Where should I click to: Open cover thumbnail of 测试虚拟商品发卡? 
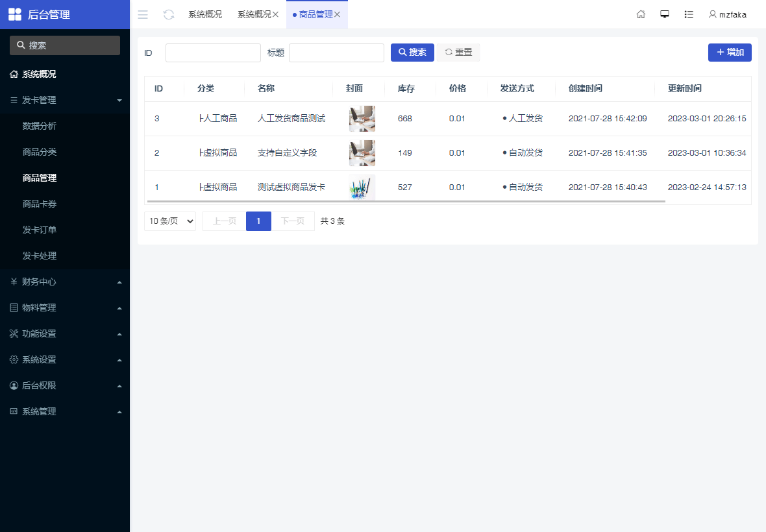tap(362, 187)
